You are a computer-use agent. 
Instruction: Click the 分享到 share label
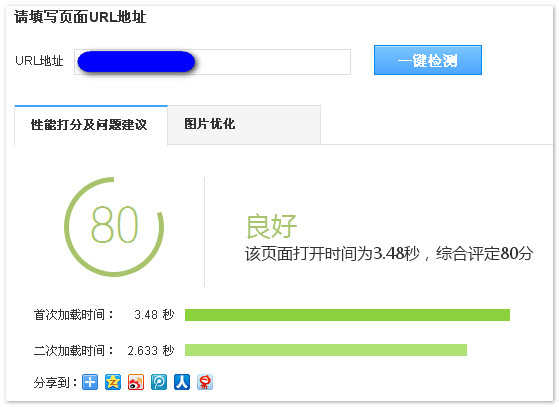tap(55, 383)
